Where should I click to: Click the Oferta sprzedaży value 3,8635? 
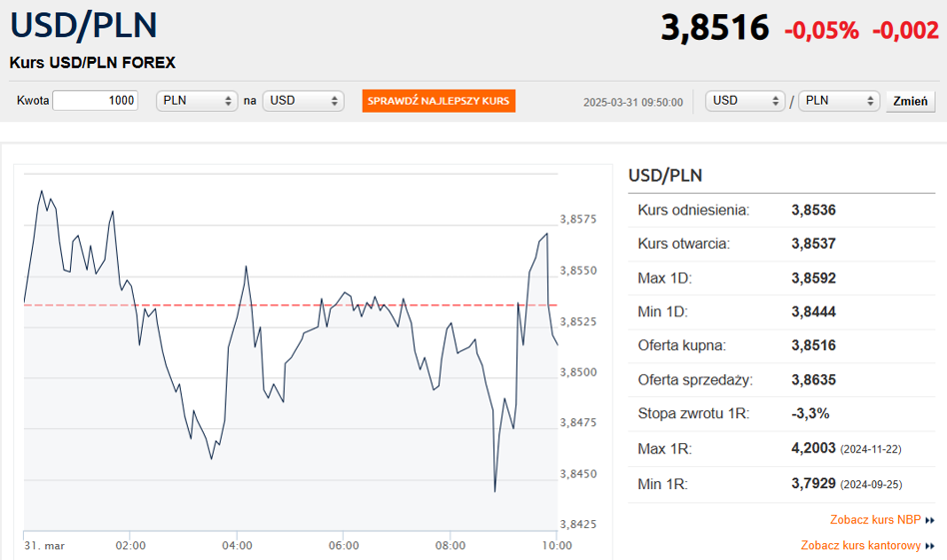813,379
